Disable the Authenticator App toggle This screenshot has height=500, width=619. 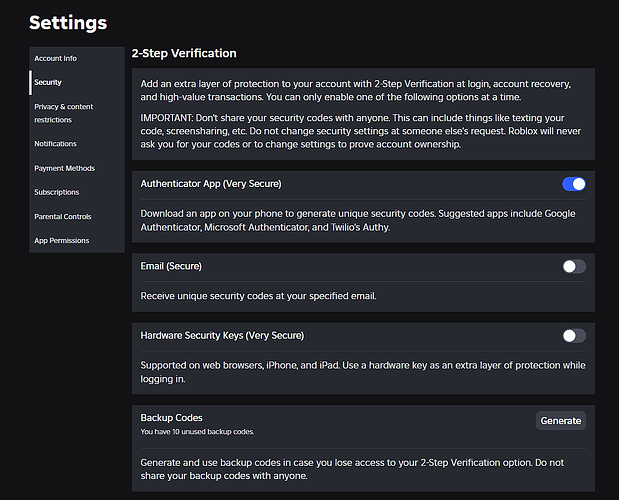click(574, 184)
